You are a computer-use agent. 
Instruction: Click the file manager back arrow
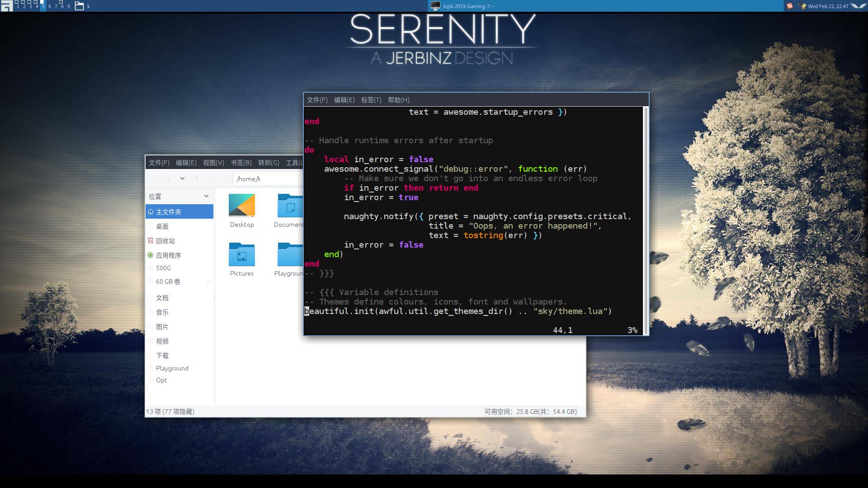click(x=169, y=178)
